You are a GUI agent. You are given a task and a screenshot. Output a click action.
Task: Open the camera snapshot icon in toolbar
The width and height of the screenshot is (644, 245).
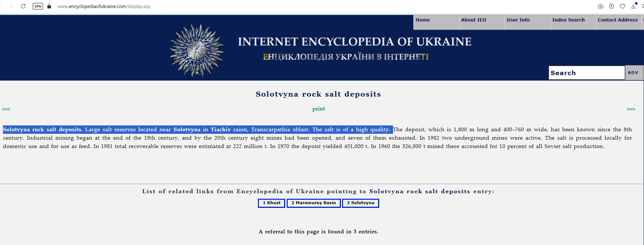[x=601, y=6]
